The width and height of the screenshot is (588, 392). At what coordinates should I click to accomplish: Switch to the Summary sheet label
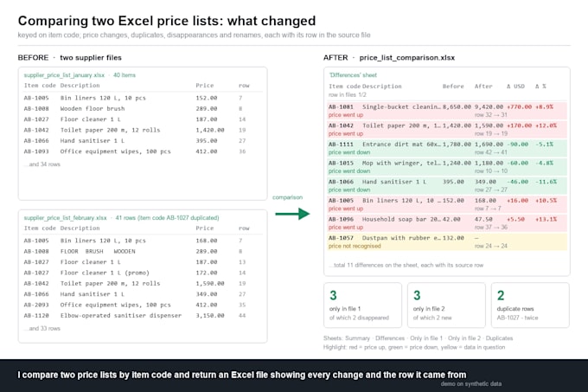pyautogui.click(x=357, y=338)
